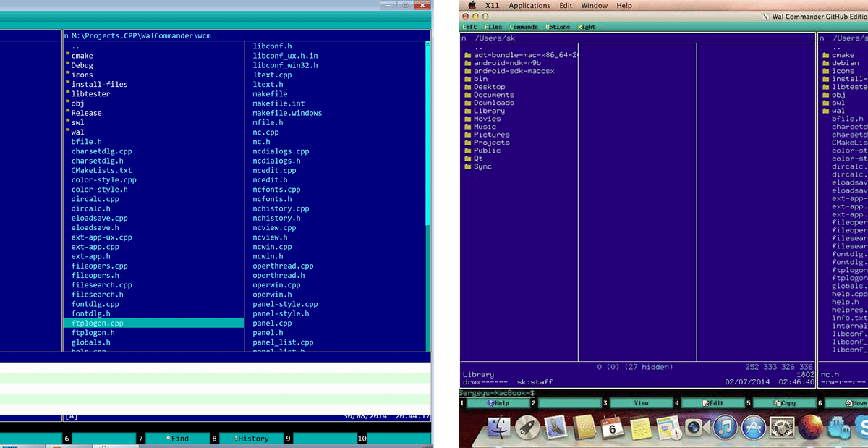Select the Qt folder name in the Mac panel
The height and width of the screenshot is (448, 868).
coord(478,159)
